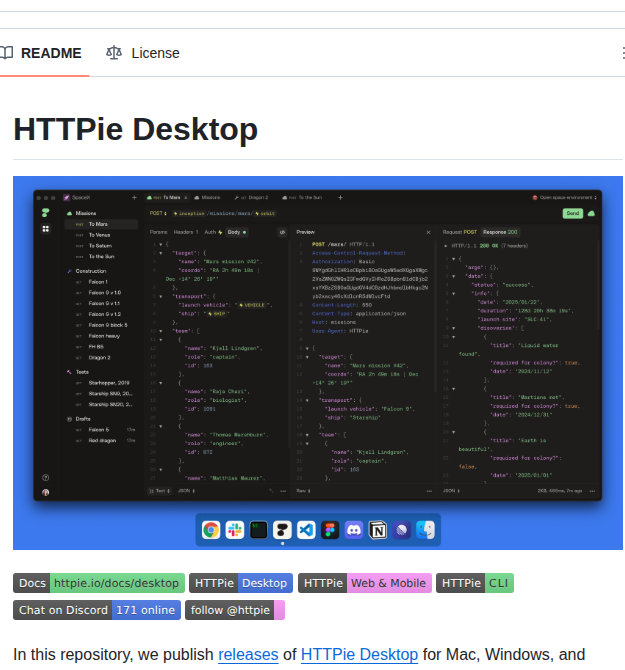Image resolution: width=625 pixels, height=670 pixels.
Task: Click the Construction collection heading
Action: tap(91, 271)
